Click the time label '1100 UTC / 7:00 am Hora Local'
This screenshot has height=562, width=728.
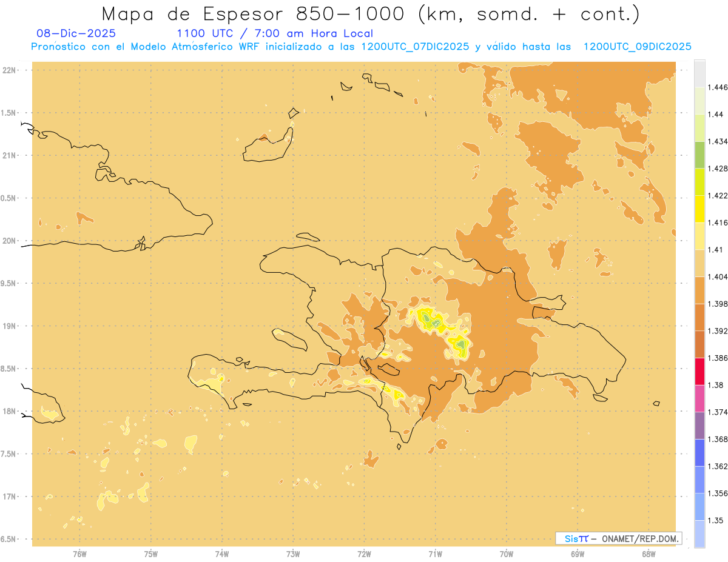coord(274,34)
